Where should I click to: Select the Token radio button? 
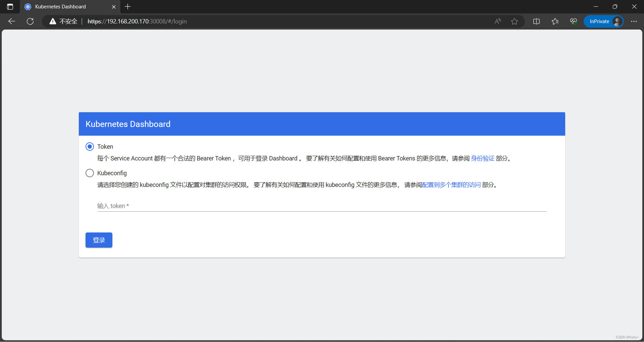pyautogui.click(x=90, y=147)
